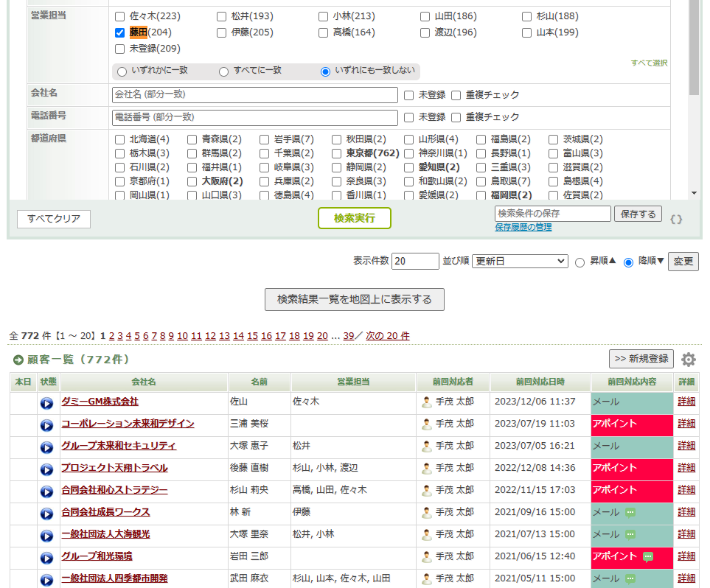Open the 並び順 sort dropdown

[520, 262]
